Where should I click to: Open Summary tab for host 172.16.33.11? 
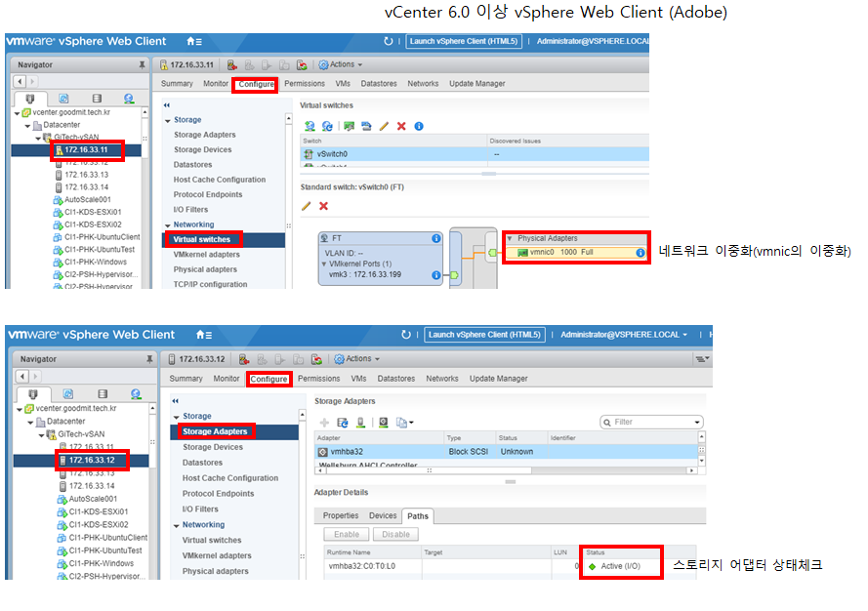coord(177,84)
